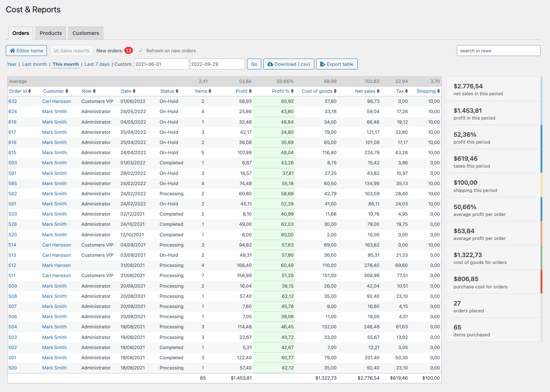Filter report by Last month

coord(34,64)
